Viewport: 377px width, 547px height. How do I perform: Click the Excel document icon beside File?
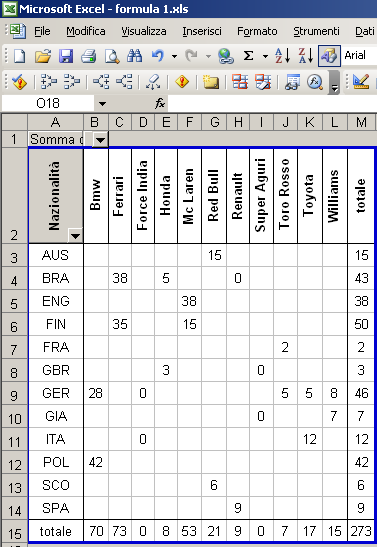pyautogui.click(x=17, y=31)
